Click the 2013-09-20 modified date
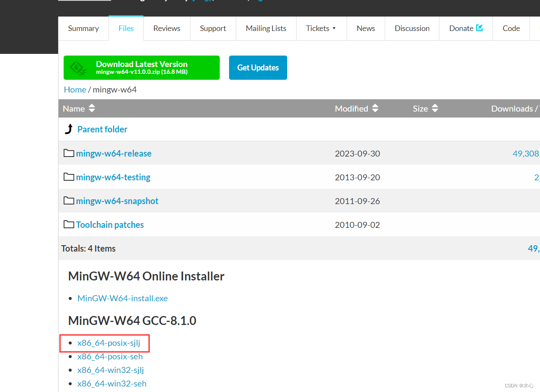 (358, 177)
